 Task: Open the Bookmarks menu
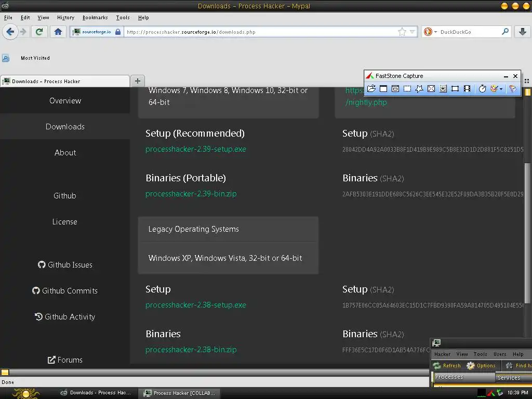(95, 18)
